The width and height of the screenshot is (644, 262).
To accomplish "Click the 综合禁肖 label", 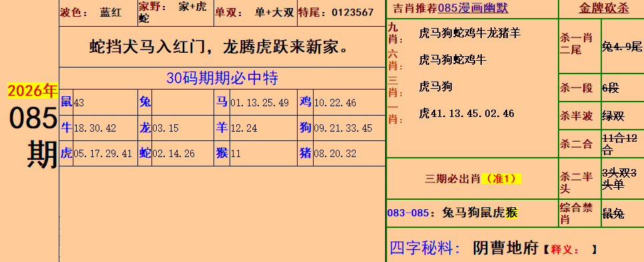I will click(576, 213).
